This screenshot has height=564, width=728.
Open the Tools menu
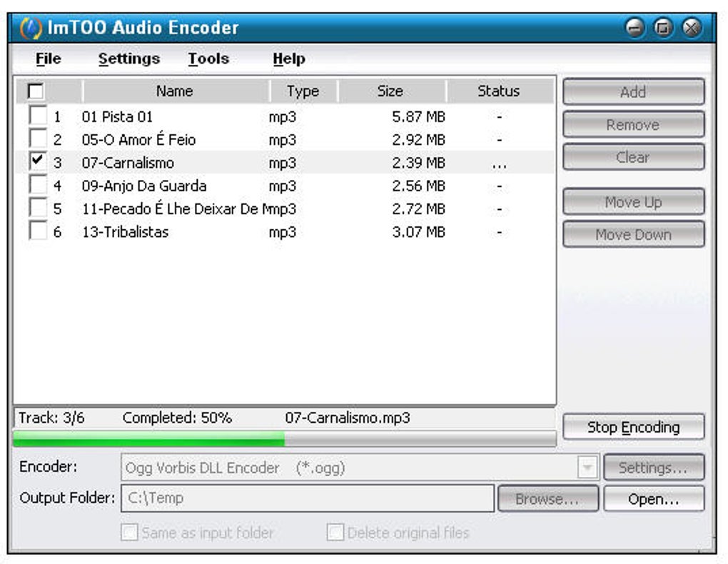208,59
